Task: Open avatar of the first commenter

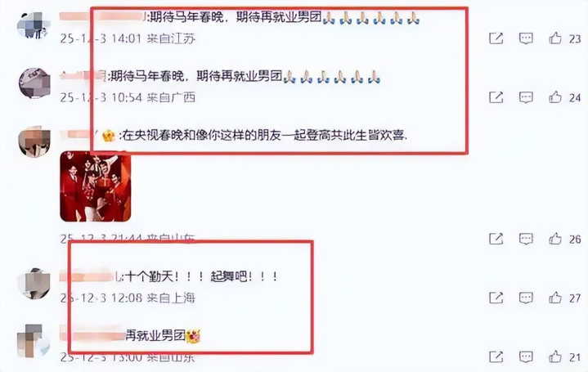Action: [x=34, y=25]
